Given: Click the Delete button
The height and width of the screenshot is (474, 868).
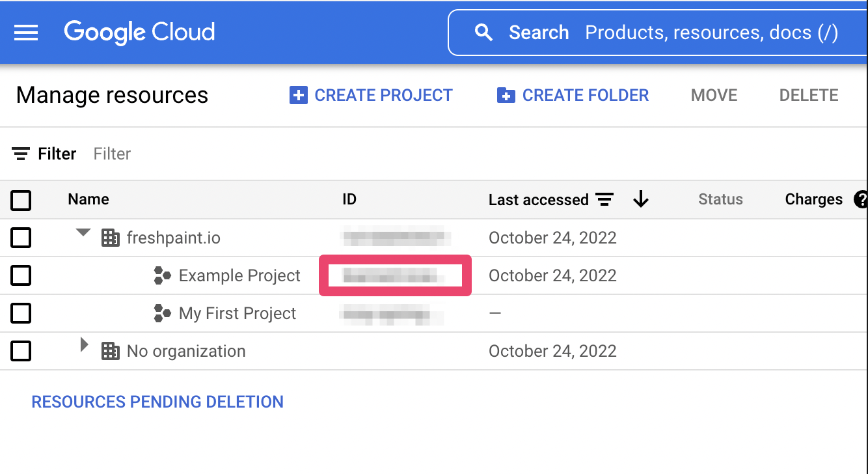Looking at the screenshot, I should point(809,96).
